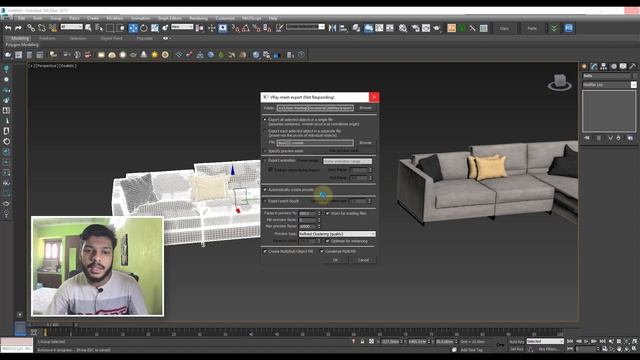This screenshot has width=640, height=360.
Task: Activate the Select and Rotate tool
Action: 144,28
